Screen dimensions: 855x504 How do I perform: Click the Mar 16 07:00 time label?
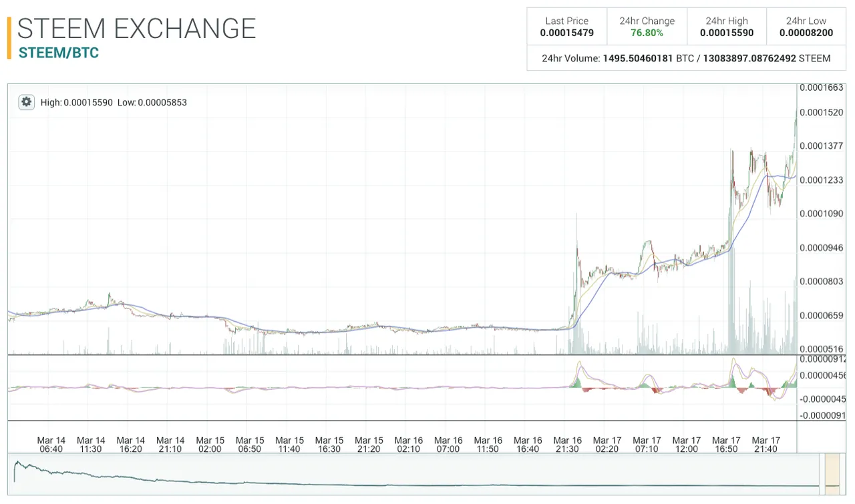(448, 445)
